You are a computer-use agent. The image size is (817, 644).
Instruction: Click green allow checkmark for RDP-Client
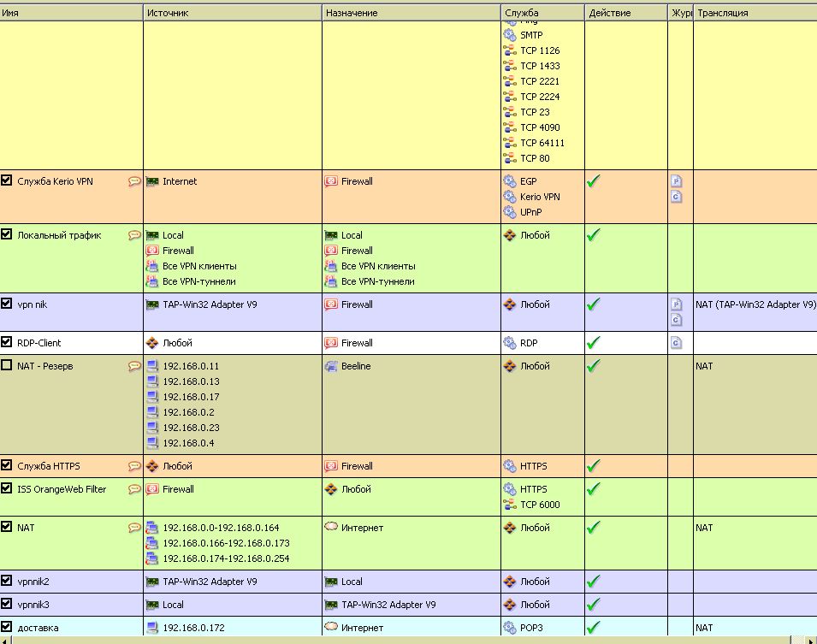tap(594, 342)
